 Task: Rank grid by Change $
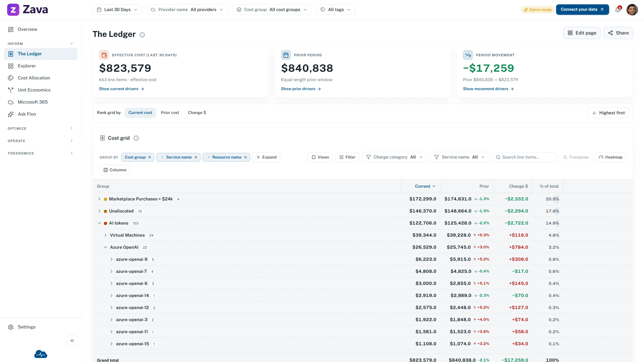pyautogui.click(x=197, y=113)
